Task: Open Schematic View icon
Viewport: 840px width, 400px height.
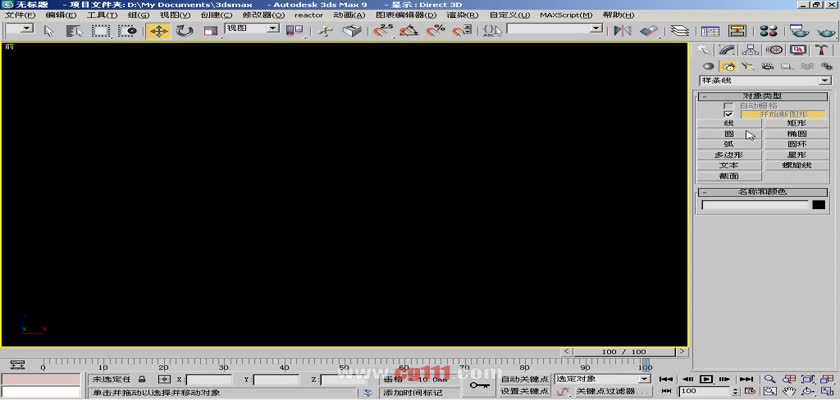Action: point(737,31)
